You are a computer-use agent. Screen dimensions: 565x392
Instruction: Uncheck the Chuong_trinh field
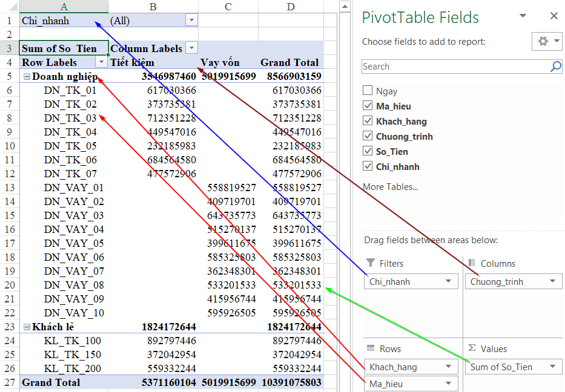[x=369, y=136]
